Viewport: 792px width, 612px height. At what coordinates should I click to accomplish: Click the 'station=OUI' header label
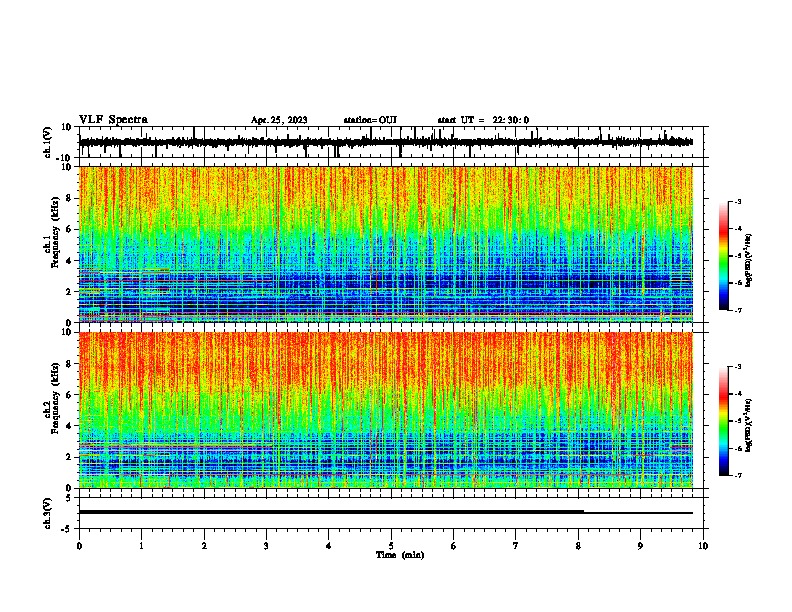370,120
